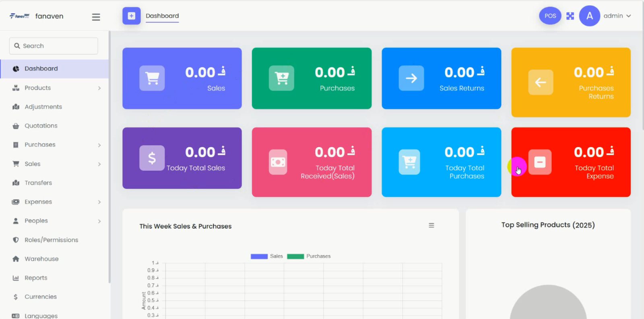Image resolution: width=644 pixels, height=319 pixels.
Task: Click the sidebar vertical scrollbar
Action: click(109, 157)
